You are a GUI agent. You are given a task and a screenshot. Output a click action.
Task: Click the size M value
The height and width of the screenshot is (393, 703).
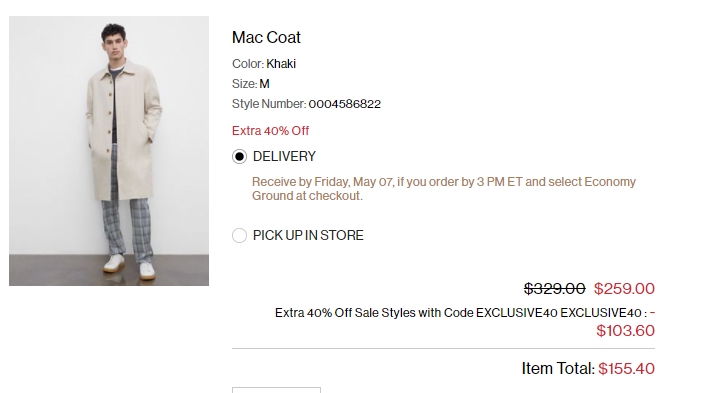[x=265, y=84]
